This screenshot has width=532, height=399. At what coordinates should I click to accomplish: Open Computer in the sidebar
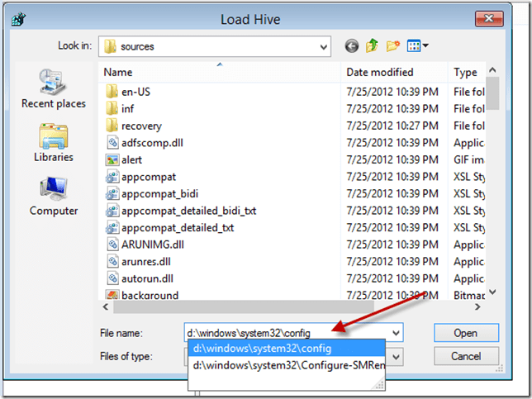(54, 196)
